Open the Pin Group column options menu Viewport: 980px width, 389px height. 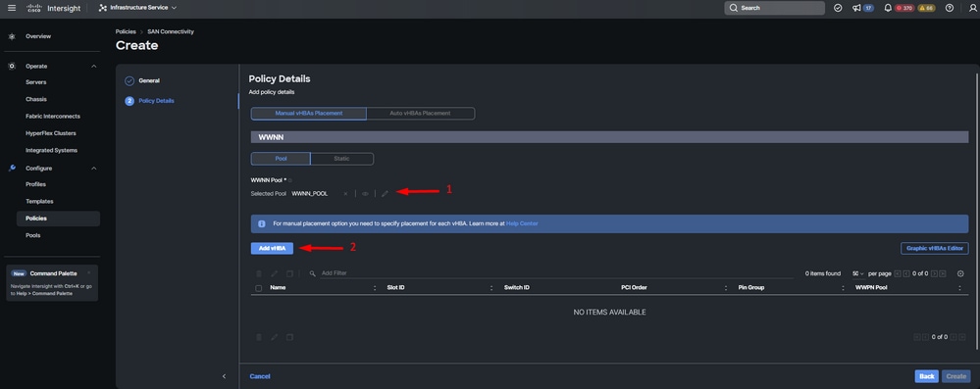click(x=843, y=288)
